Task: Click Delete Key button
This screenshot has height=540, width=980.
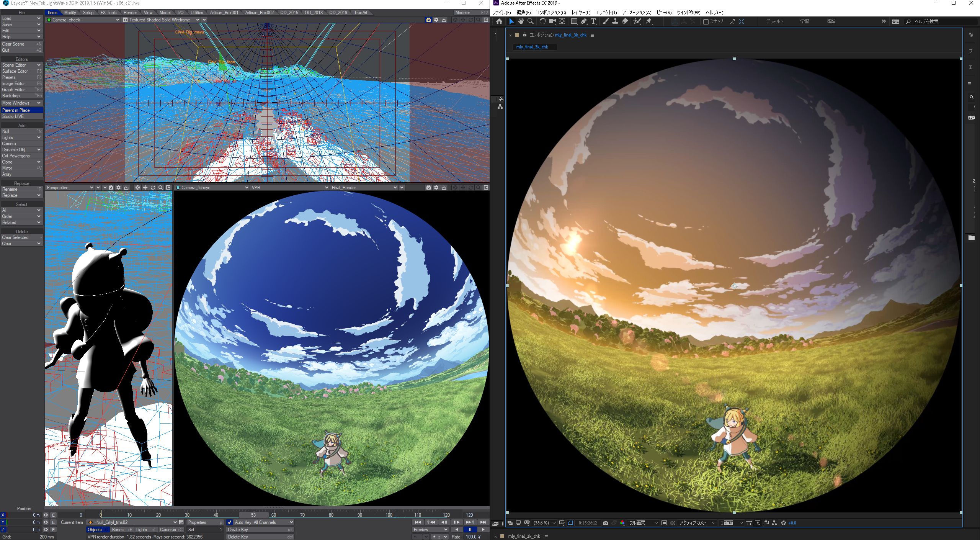Action: point(260,537)
